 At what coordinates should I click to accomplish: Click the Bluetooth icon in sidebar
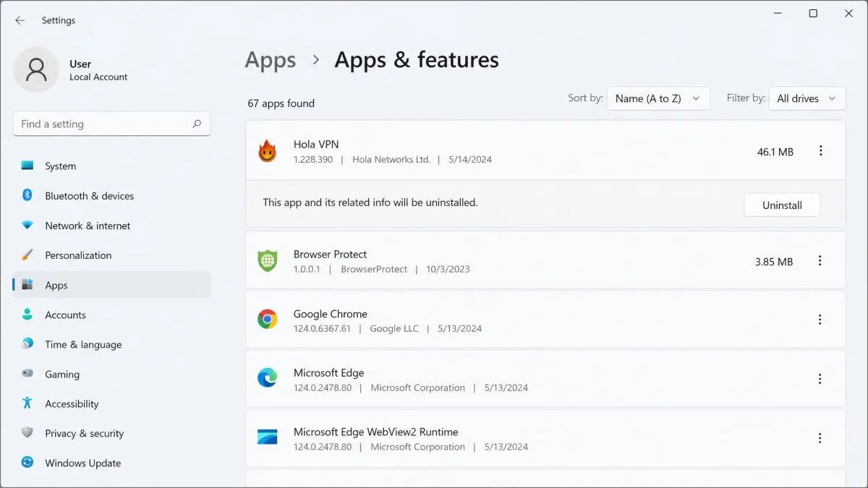pyautogui.click(x=27, y=195)
